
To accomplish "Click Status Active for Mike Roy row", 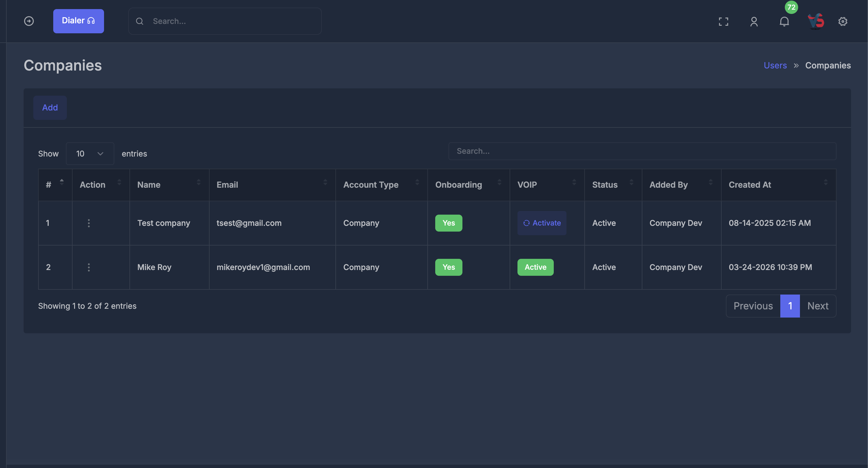I will click(x=604, y=267).
